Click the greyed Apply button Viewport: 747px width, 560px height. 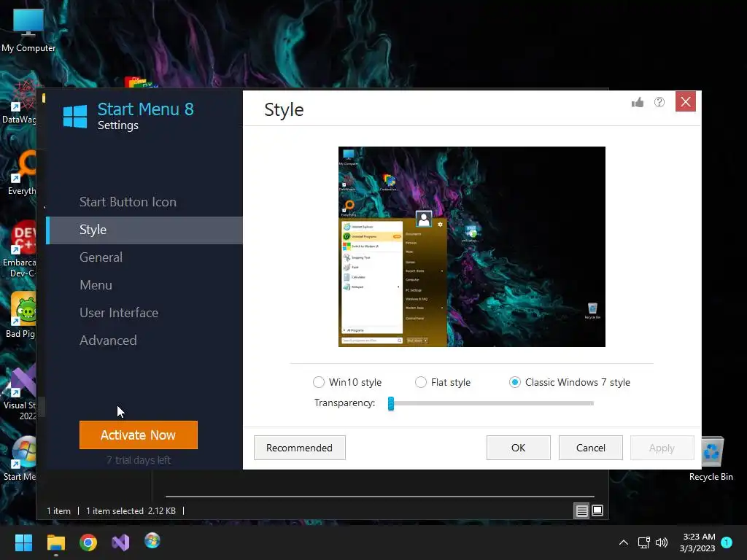tap(662, 448)
